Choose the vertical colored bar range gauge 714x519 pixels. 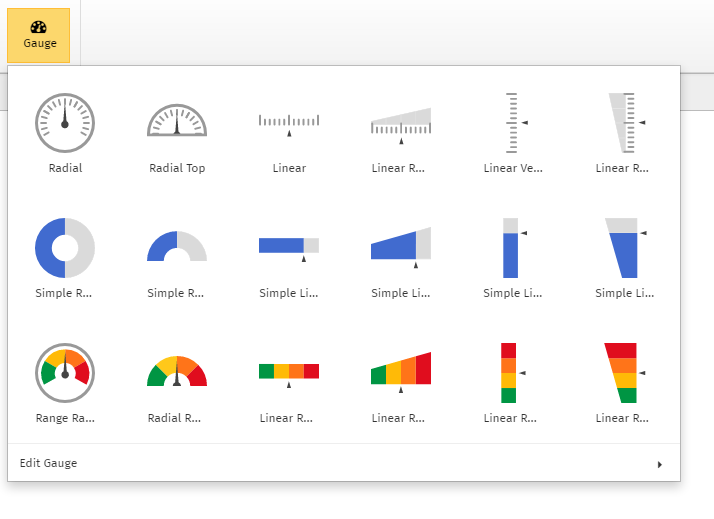coord(513,372)
